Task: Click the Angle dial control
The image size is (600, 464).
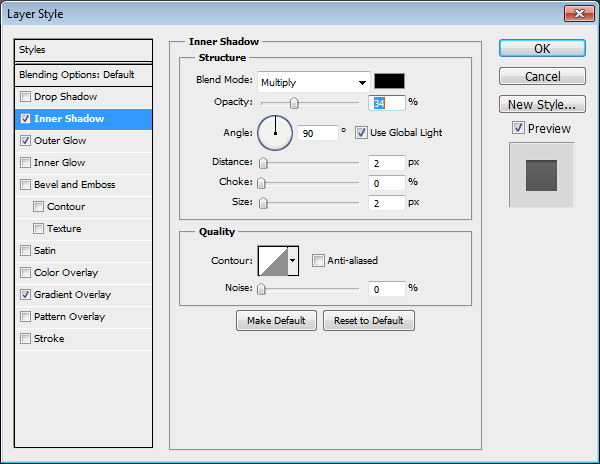Action: (275, 132)
